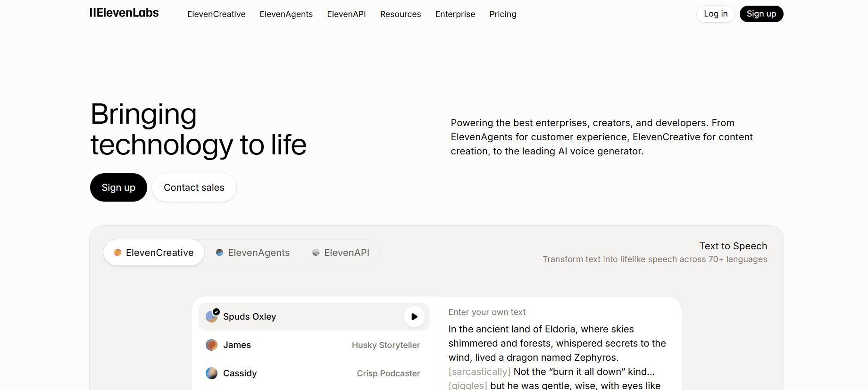The image size is (868, 390).
Task: Open the ElevenCreative navigation menu
Action: [x=216, y=14]
